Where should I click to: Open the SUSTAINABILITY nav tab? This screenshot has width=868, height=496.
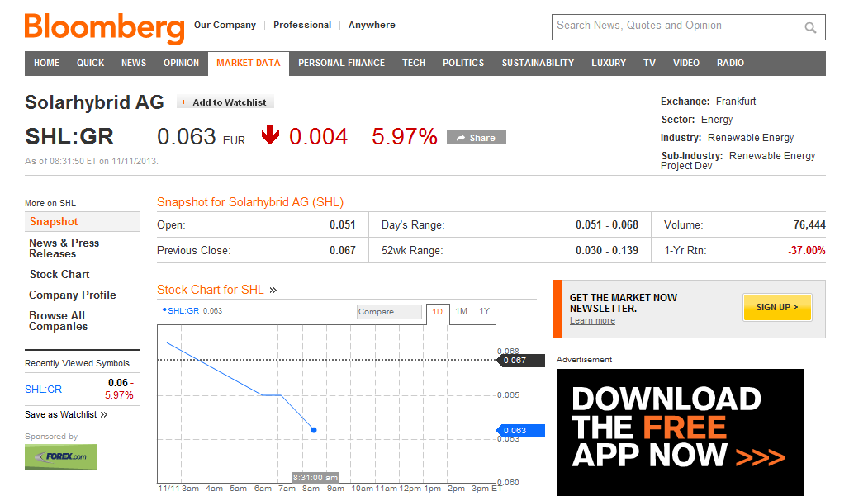coord(538,63)
